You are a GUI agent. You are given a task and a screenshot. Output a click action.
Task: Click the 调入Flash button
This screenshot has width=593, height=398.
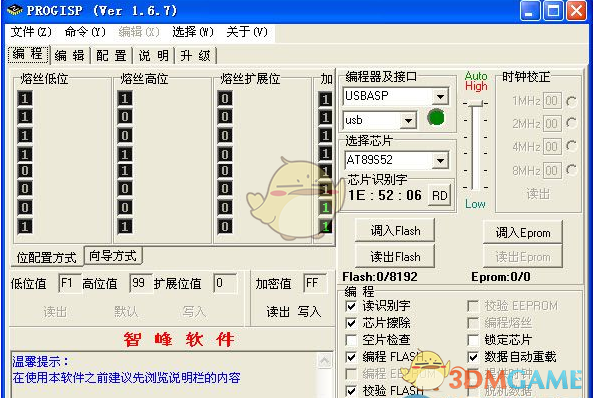[395, 230]
